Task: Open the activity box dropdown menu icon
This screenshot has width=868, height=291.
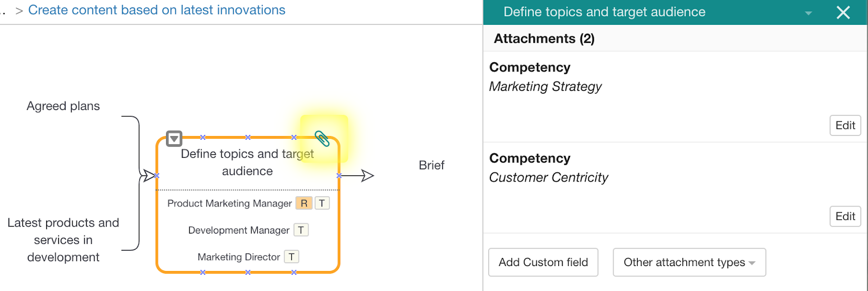Action: [174, 139]
